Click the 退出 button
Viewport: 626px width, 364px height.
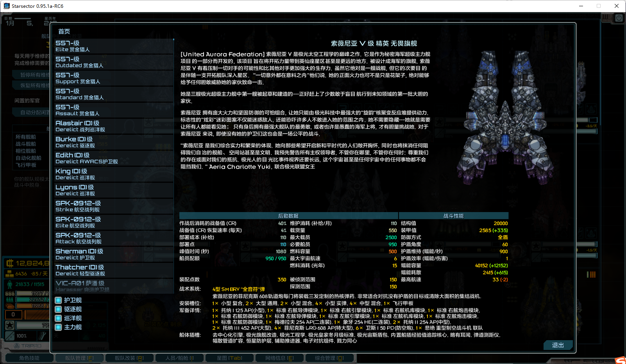pos(558,345)
